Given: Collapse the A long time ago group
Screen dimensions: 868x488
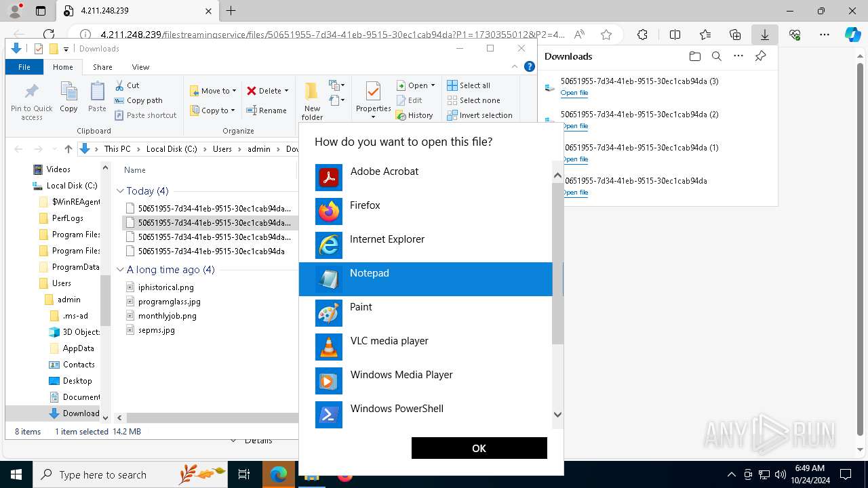Looking at the screenshot, I should click(120, 270).
